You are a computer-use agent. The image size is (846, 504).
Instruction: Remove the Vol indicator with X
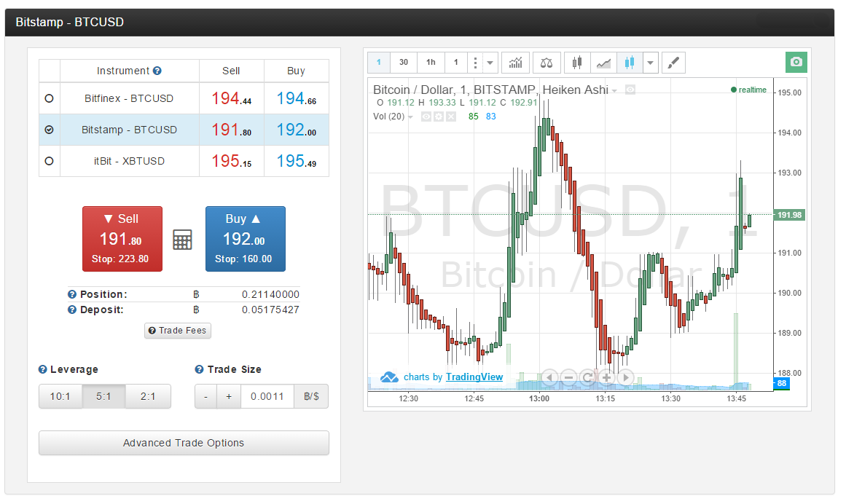click(x=451, y=117)
